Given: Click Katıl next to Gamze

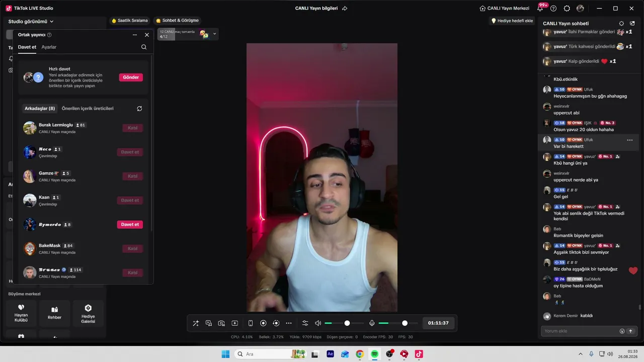Looking at the screenshot, I should [133, 176].
